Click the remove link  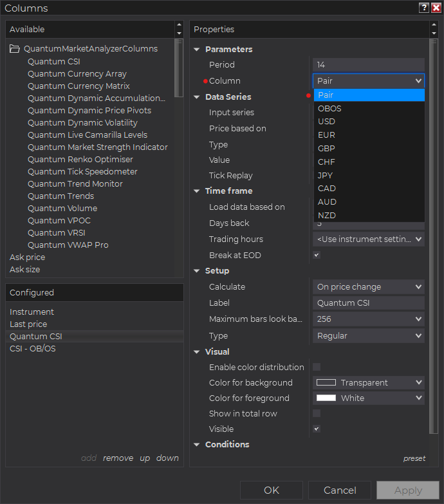point(118,458)
